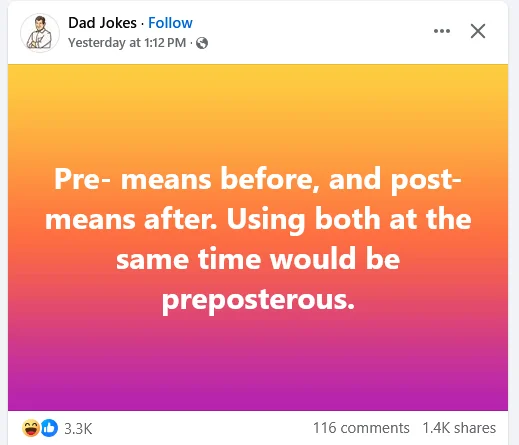
Task: Click the word post- in the joke
Action: pos(426,180)
